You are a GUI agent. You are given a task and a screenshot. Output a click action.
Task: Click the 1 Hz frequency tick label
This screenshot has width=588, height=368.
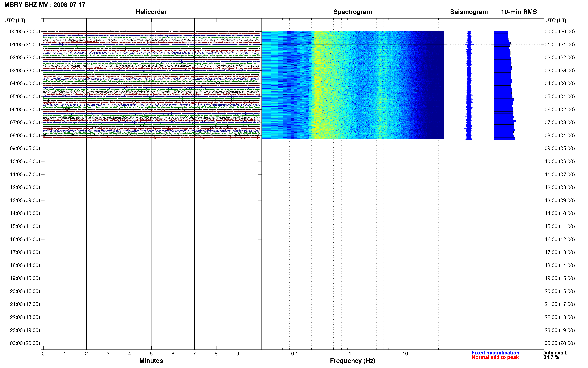click(x=350, y=354)
